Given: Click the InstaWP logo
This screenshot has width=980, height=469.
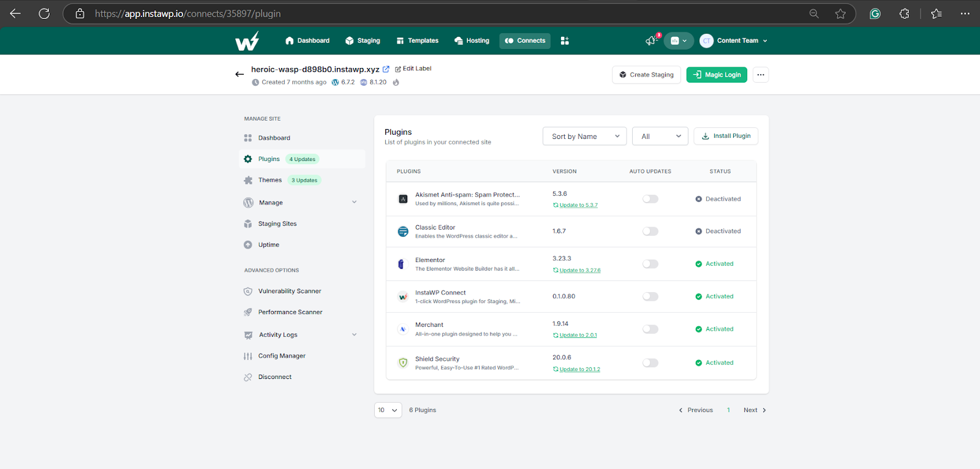Looking at the screenshot, I should (x=247, y=41).
